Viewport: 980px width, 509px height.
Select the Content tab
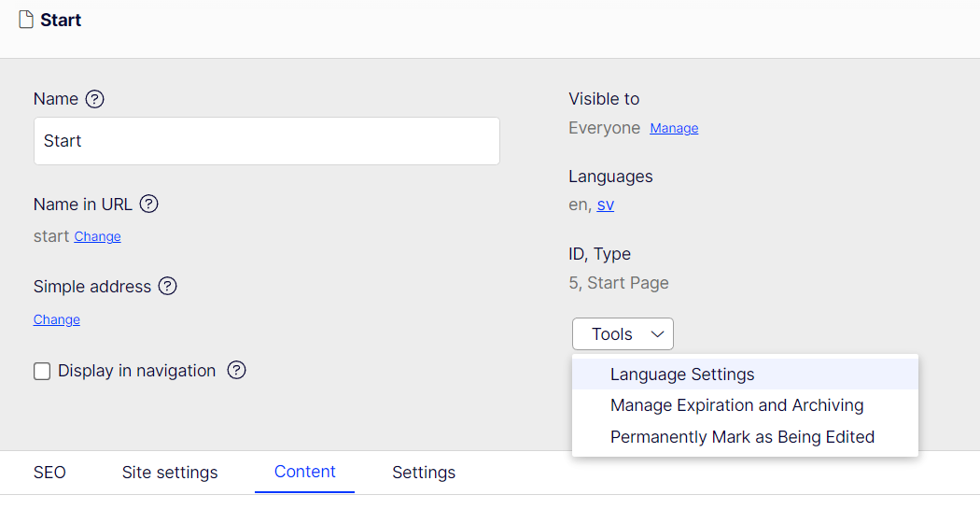click(304, 472)
